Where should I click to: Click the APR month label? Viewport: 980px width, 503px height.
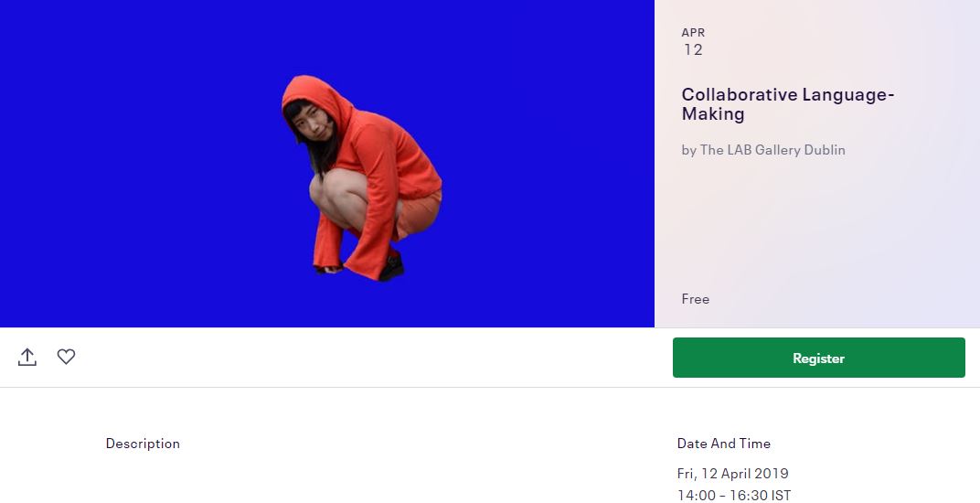click(x=693, y=33)
